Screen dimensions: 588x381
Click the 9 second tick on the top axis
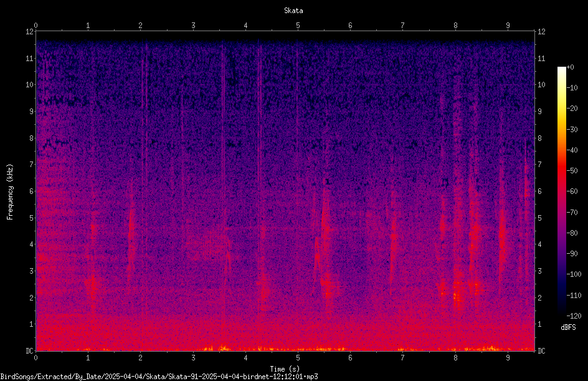[x=508, y=25]
